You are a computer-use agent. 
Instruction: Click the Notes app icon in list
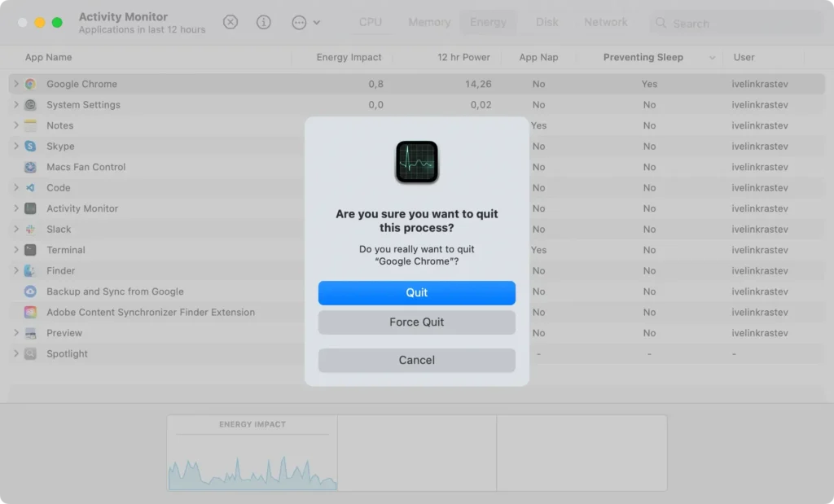coord(30,125)
